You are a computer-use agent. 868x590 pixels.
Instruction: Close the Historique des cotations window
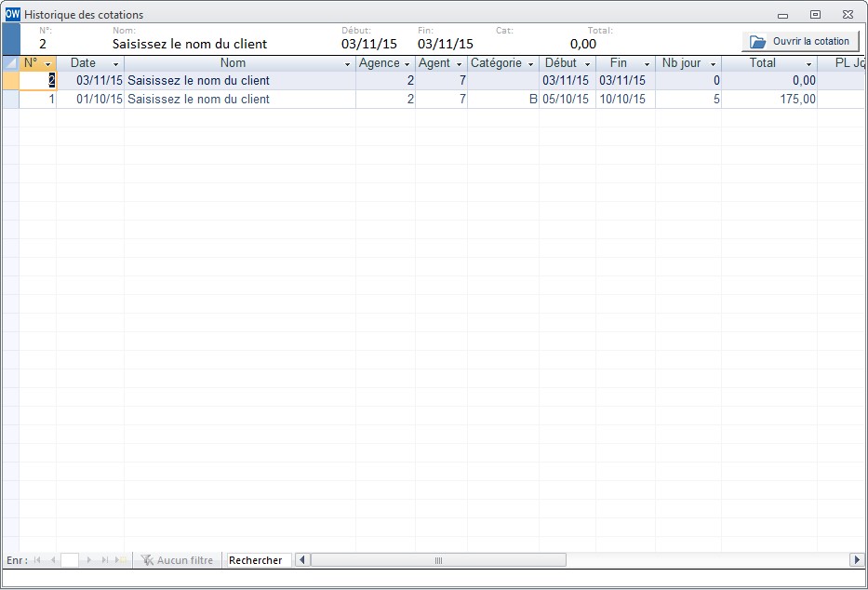pos(848,15)
